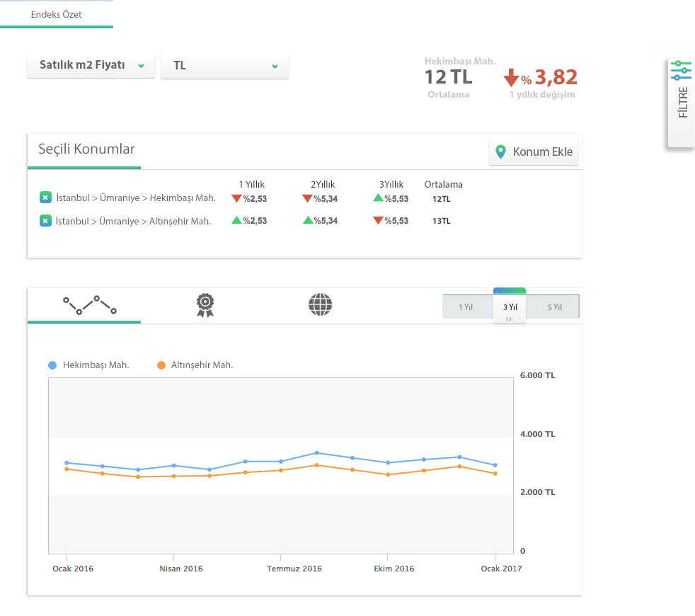Image resolution: width=695 pixels, height=616 pixels.
Task: Expand the Satılık m2 Fiyatı dropdown
Action: [91, 65]
